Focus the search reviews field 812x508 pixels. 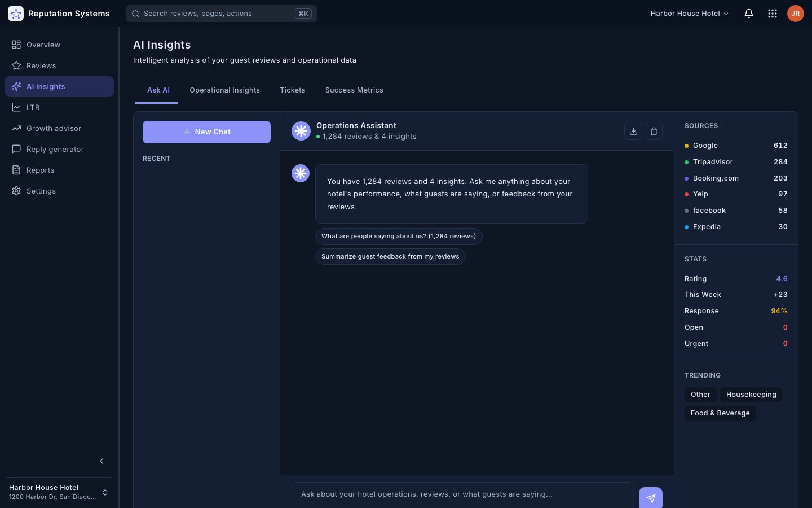click(x=222, y=14)
